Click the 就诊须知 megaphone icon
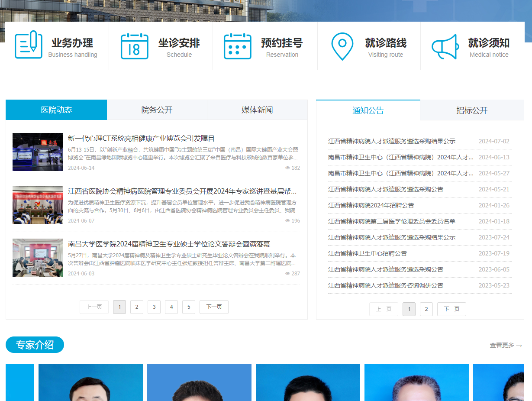The image size is (532, 401). point(445,47)
